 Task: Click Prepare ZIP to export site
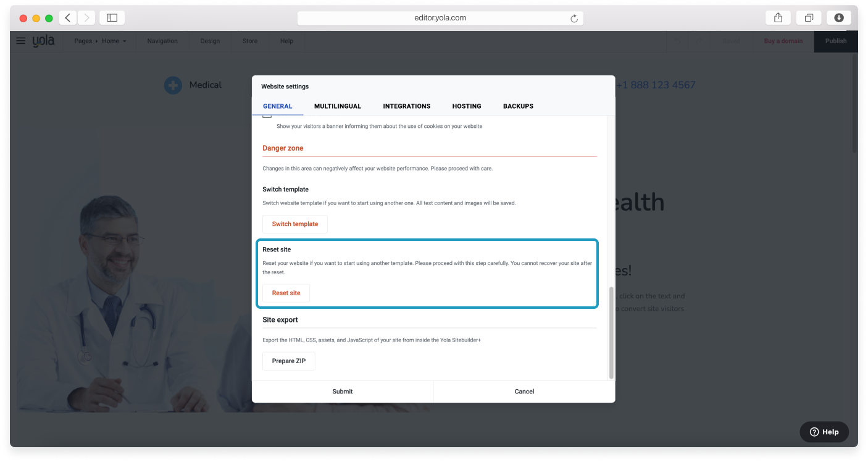[288, 361]
